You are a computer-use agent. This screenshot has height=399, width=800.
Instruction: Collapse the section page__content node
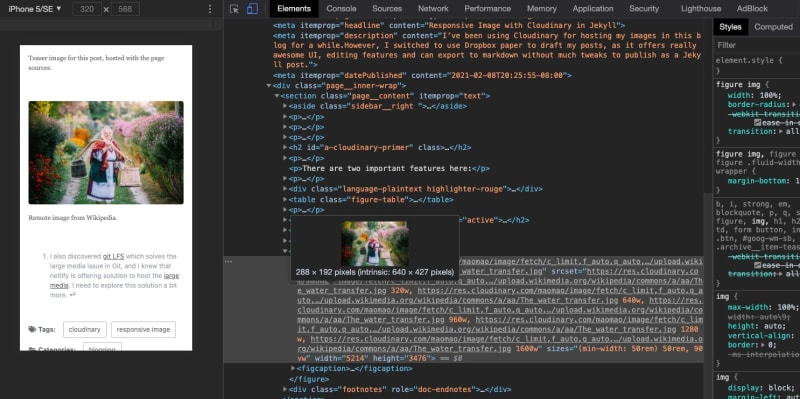pos(277,96)
